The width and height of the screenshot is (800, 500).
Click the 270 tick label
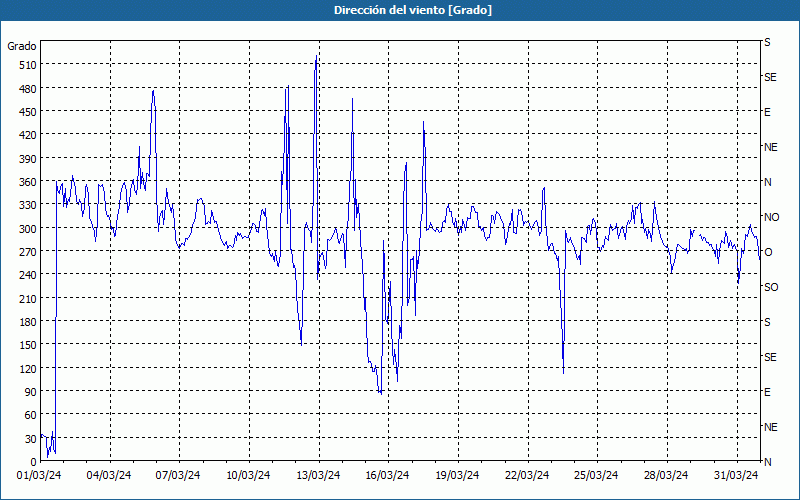coord(28,252)
